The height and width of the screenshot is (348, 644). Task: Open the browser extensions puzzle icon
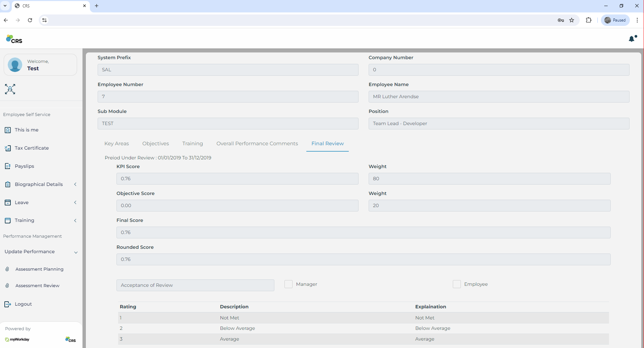point(588,20)
